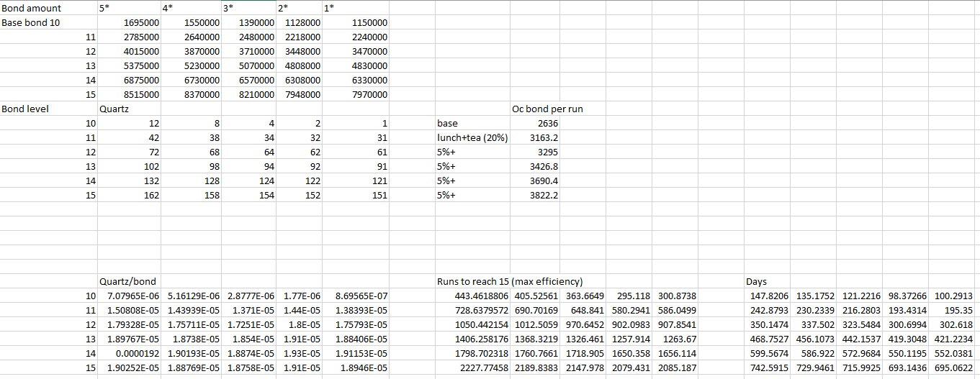Click the 'lunch+tea (20%)' cell

[472, 137]
